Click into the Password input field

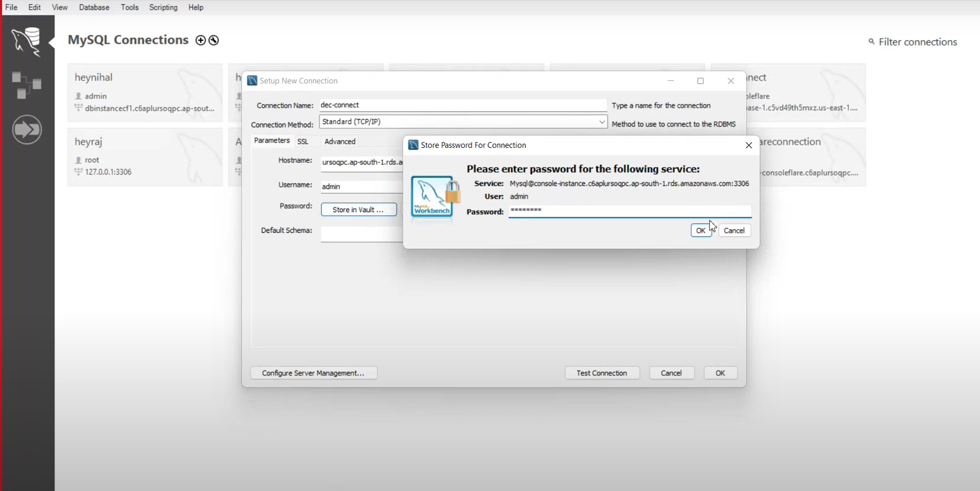[629, 211]
